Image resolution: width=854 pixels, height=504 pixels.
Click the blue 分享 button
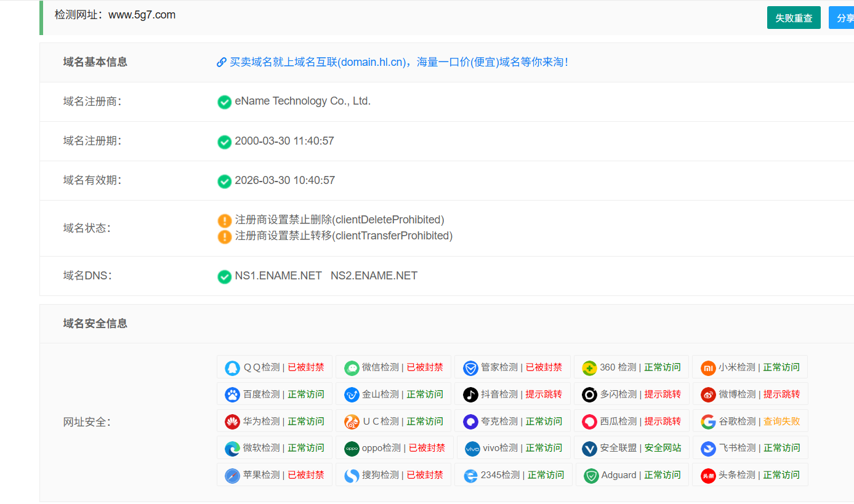click(x=844, y=17)
